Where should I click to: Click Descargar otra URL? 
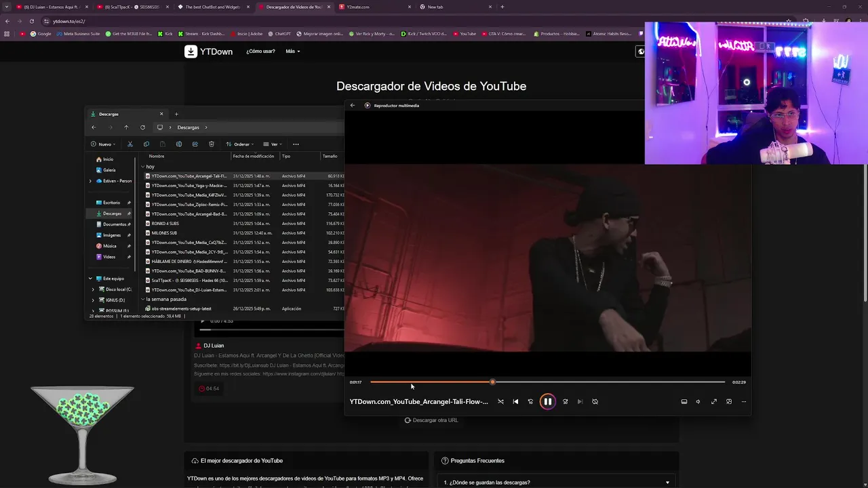(431, 420)
